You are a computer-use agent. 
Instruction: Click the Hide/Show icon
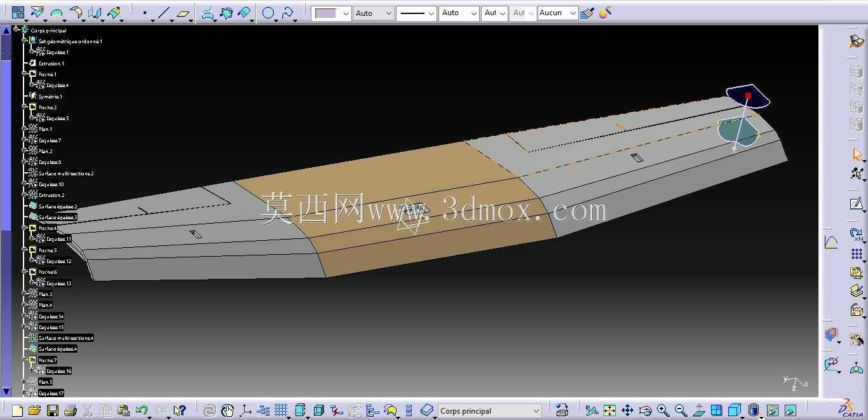tap(772, 410)
